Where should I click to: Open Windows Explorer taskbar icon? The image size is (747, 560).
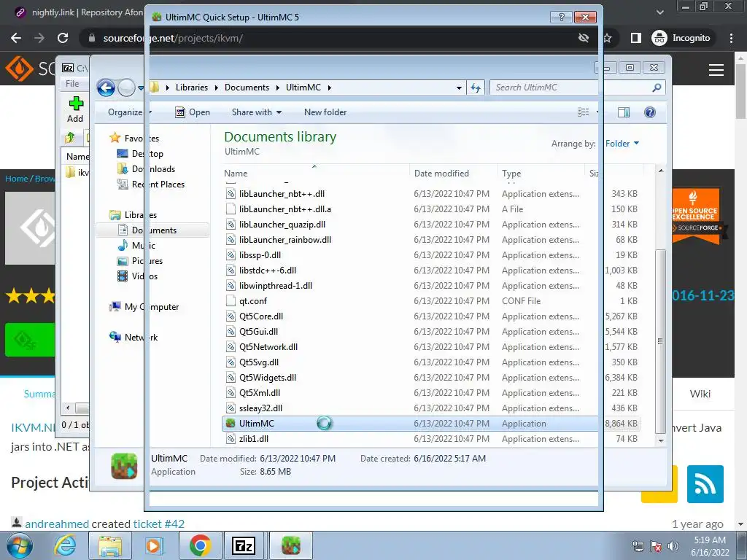(110, 545)
